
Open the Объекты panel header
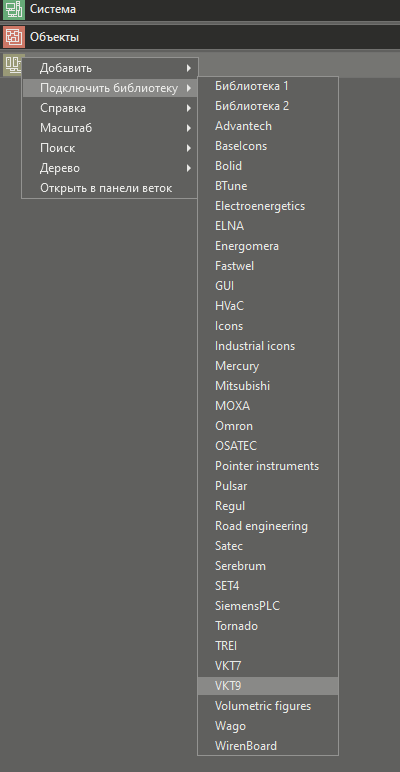(x=200, y=37)
